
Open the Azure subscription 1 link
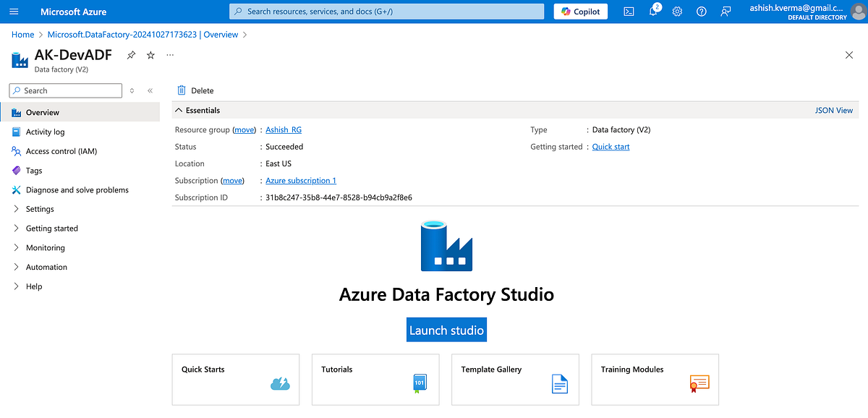tap(300, 180)
